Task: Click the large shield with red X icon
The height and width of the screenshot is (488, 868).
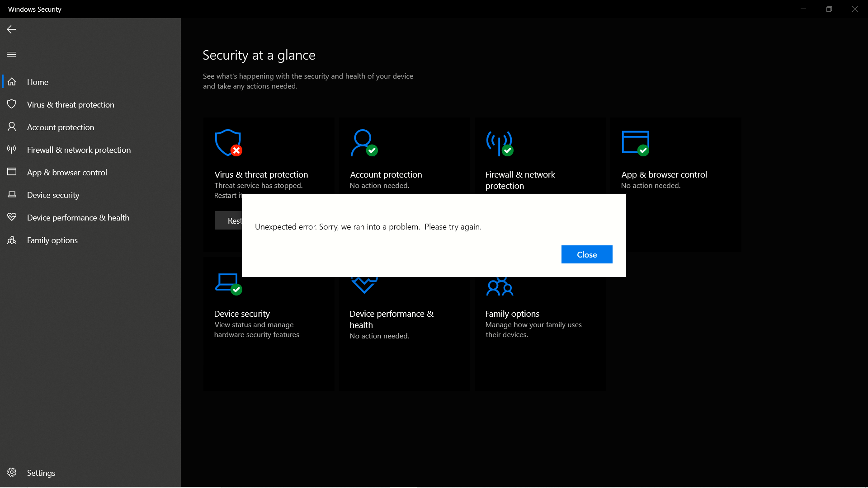Action: (x=228, y=143)
